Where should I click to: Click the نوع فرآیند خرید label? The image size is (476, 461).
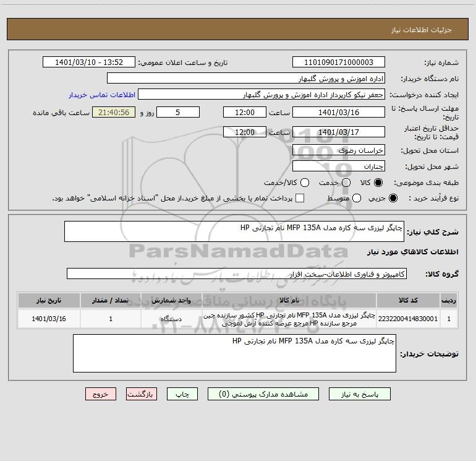coord(433,198)
